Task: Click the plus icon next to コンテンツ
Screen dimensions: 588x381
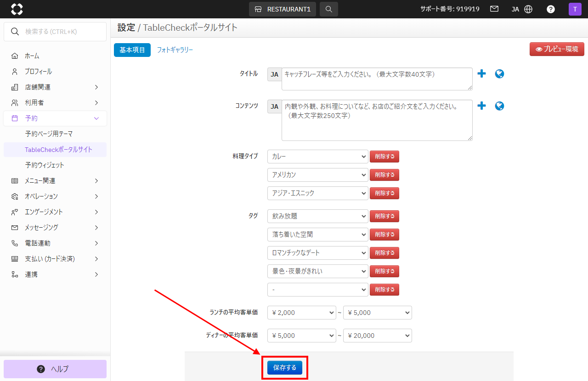Action: click(x=481, y=106)
